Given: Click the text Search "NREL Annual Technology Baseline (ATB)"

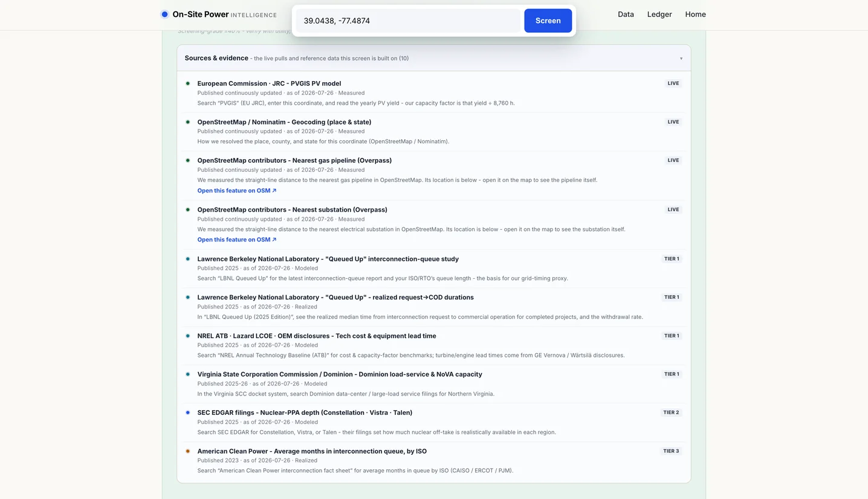Looking at the screenshot, I should pyautogui.click(x=411, y=356).
